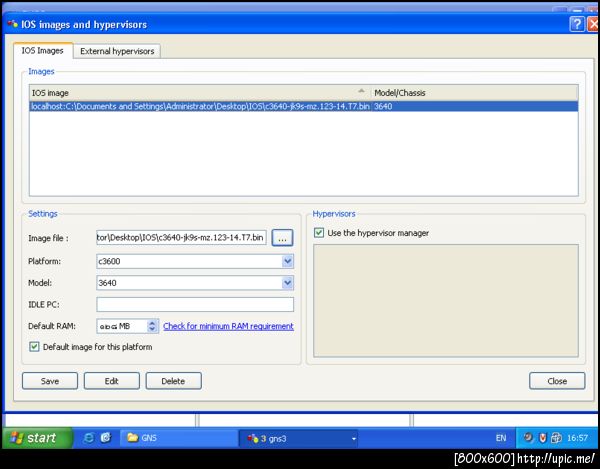This screenshot has height=469, width=600.
Task: Click the Edit button
Action: [112, 381]
